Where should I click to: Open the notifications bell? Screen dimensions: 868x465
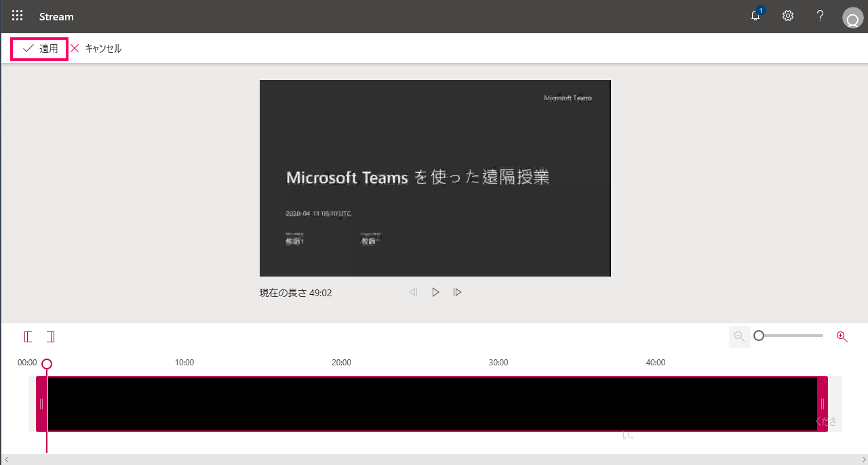[756, 16]
